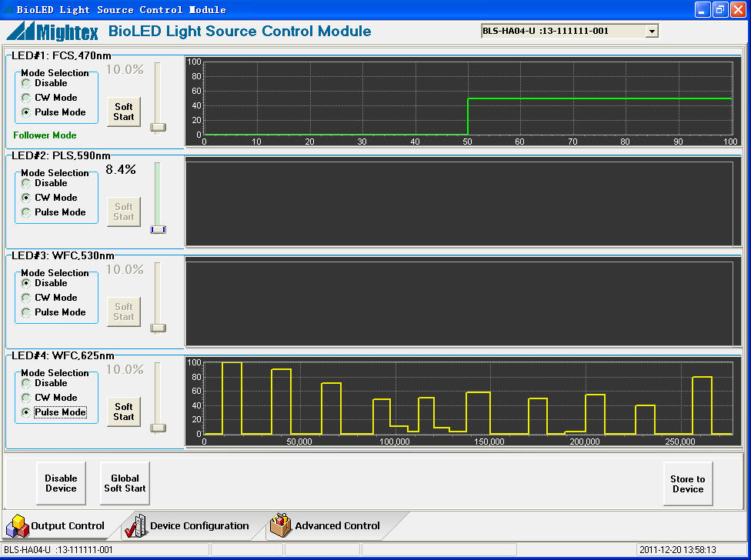
Task: Select CW Mode for LED#1
Action: (x=25, y=98)
